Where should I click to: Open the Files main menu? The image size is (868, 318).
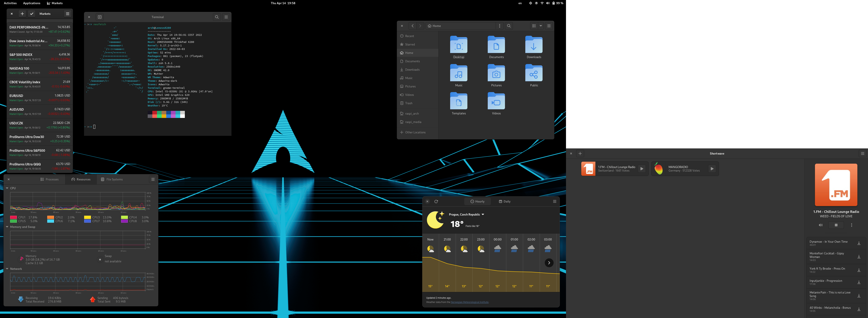point(549,26)
